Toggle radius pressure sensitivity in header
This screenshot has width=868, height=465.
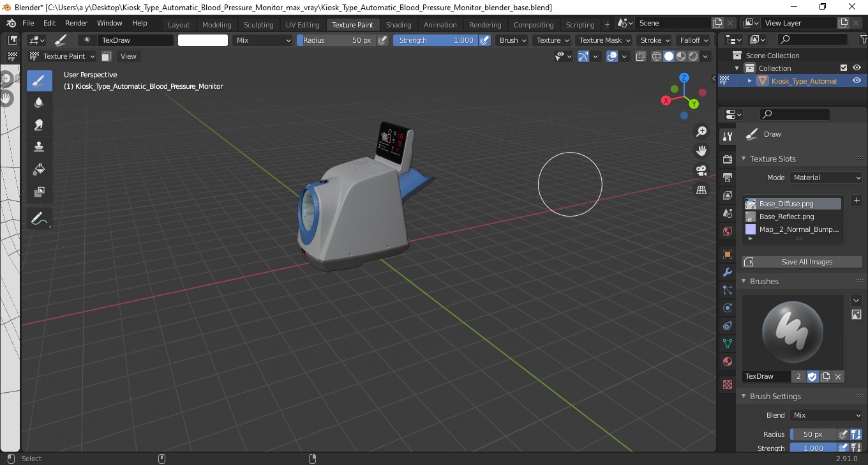(x=382, y=40)
